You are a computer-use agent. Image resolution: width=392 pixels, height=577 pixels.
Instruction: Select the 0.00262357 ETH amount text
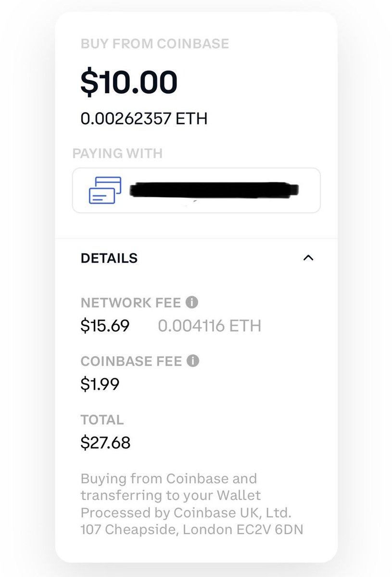[x=144, y=118]
